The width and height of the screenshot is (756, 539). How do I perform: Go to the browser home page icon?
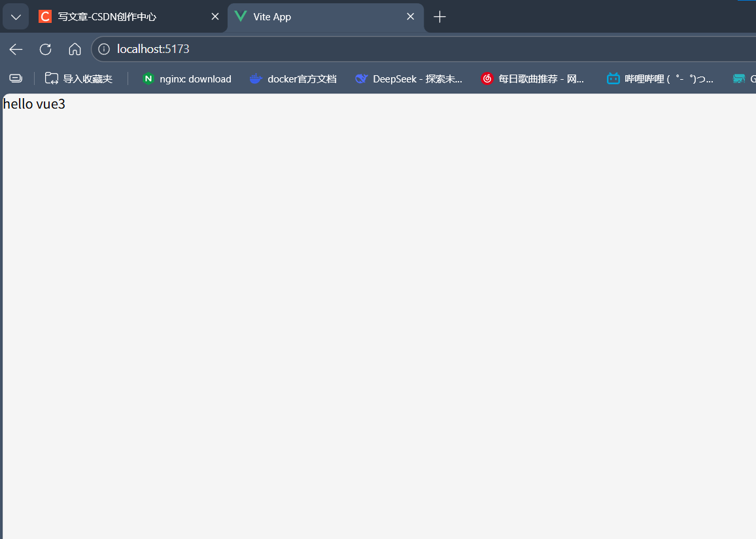pos(75,49)
